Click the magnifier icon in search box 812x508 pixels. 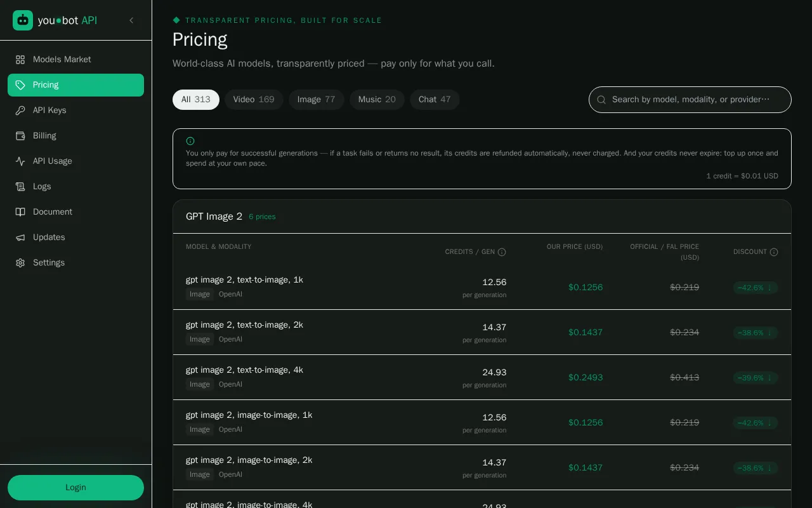pos(601,100)
